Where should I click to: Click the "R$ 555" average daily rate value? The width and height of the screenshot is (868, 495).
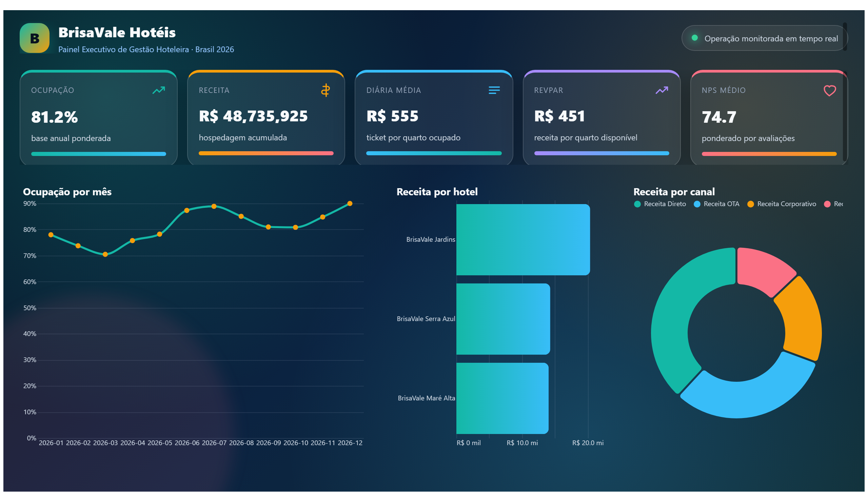(392, 116)
